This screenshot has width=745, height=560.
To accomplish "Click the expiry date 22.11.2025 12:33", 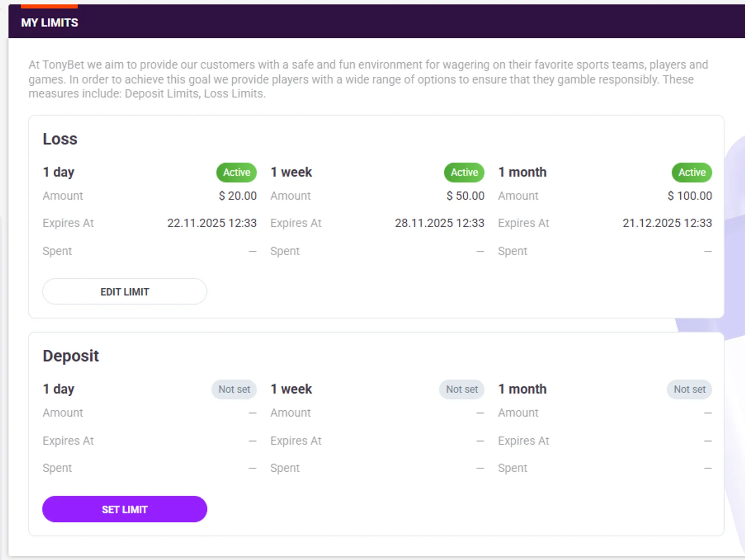I will (212, 223).
